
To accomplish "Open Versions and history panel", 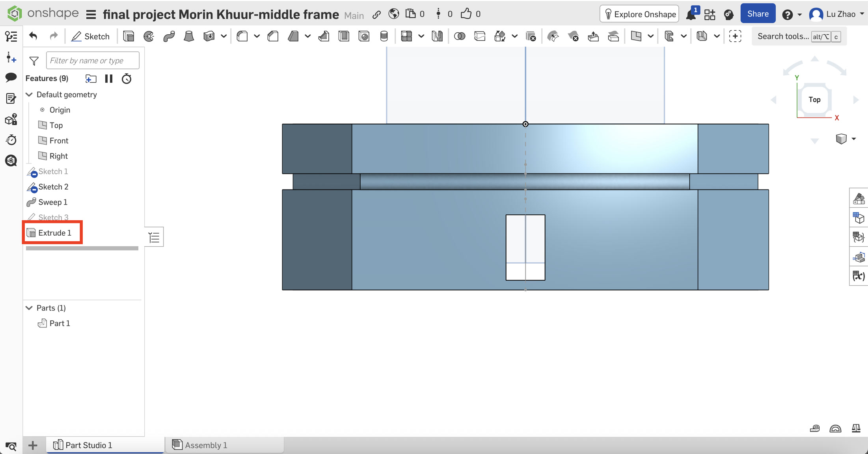I will (x=11, y=58).
